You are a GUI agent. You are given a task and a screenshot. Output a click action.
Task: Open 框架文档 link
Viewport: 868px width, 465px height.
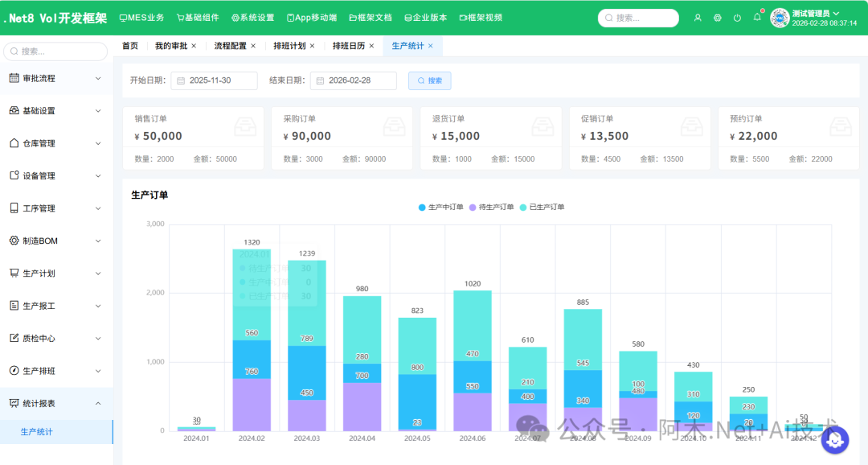(x=371, y=18)
